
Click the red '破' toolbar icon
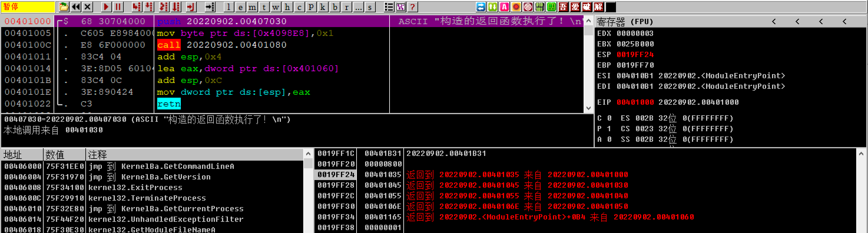587,7
